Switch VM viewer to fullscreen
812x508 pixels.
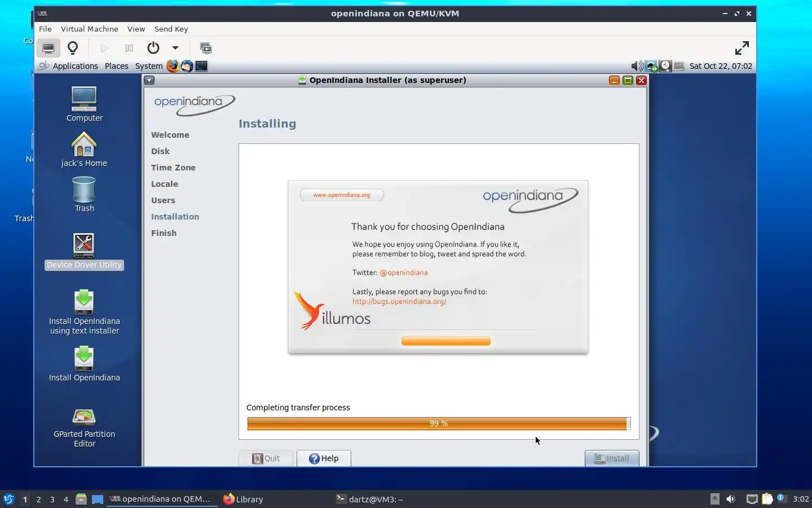click(x=742, y=48)
